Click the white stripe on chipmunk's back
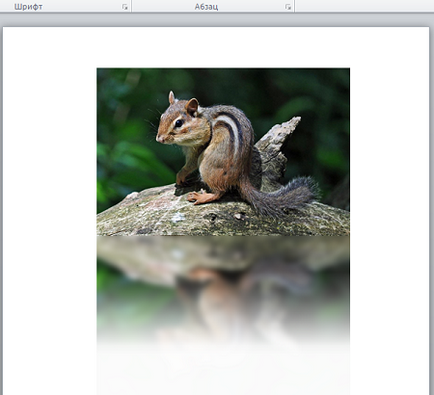The image size is (434, 395). [x=231, y=130]
